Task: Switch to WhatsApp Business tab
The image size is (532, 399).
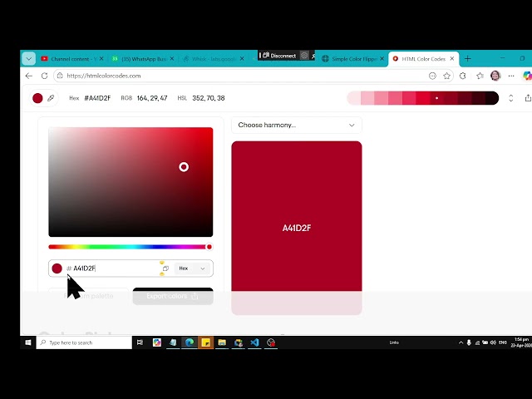Action: [x=142, y=59]
